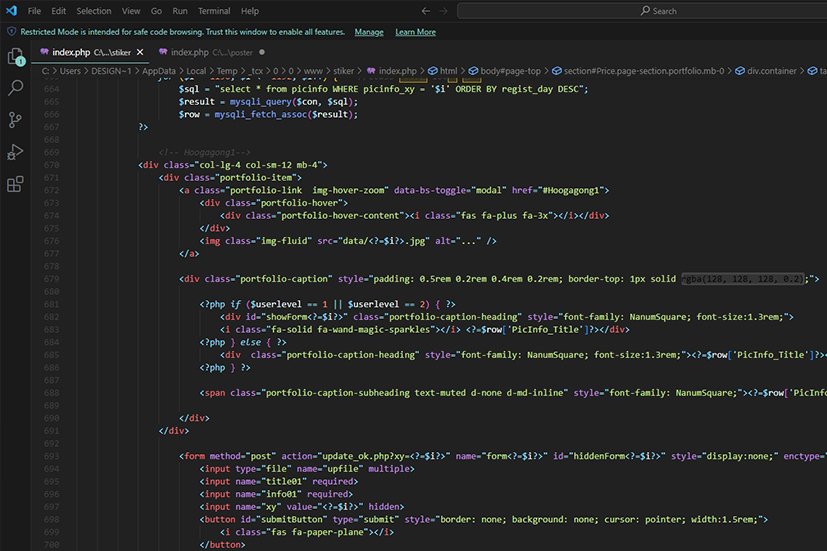Click the VS Code logo icon
Image resolution: width=827 pixels, height=551 pixels.
(11, 11)
